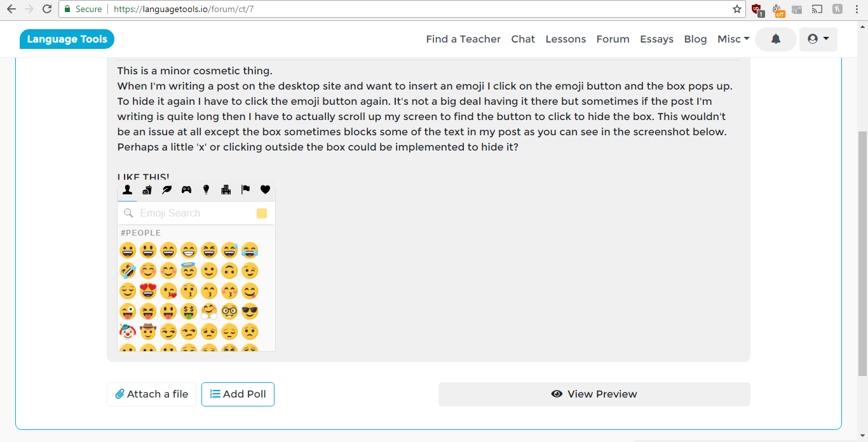Select the heart symbols emoji category
The width and height of the screenshot is (868, 442).
[x=265, y=189]
